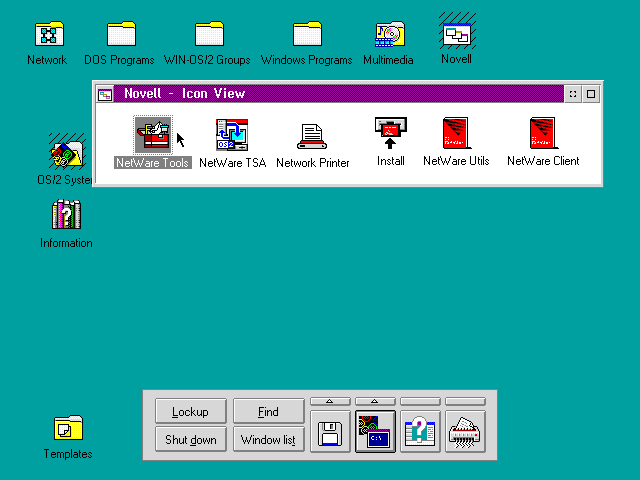Image resolution: width=640 pixels, height=480 pixels.
Task: Select the NetWare Tools toolbox icon
Action: click(x=153, y=135)
